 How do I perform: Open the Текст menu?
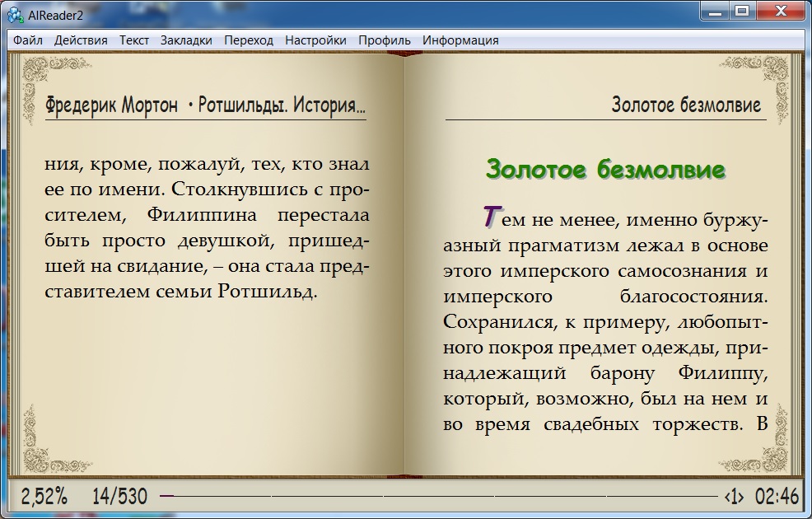click(x=134, y=40)
